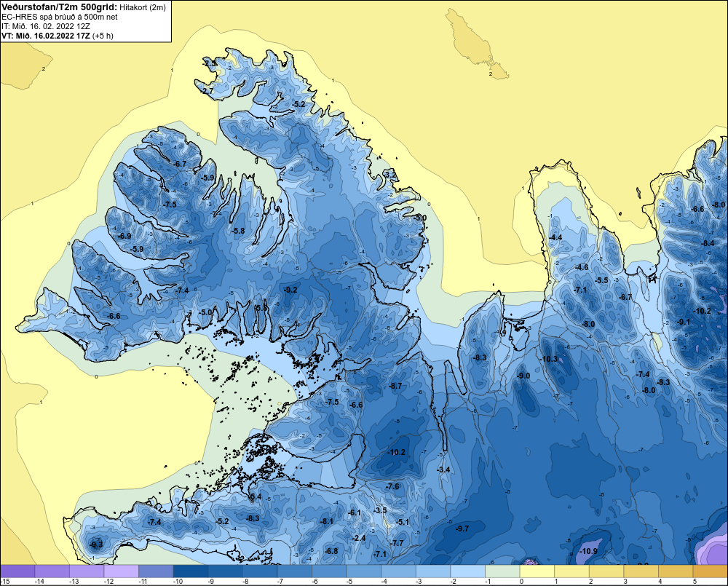Select the -10.9 temperature value
The width and height of the screenshot is (728, 586).
click(589, 551)
